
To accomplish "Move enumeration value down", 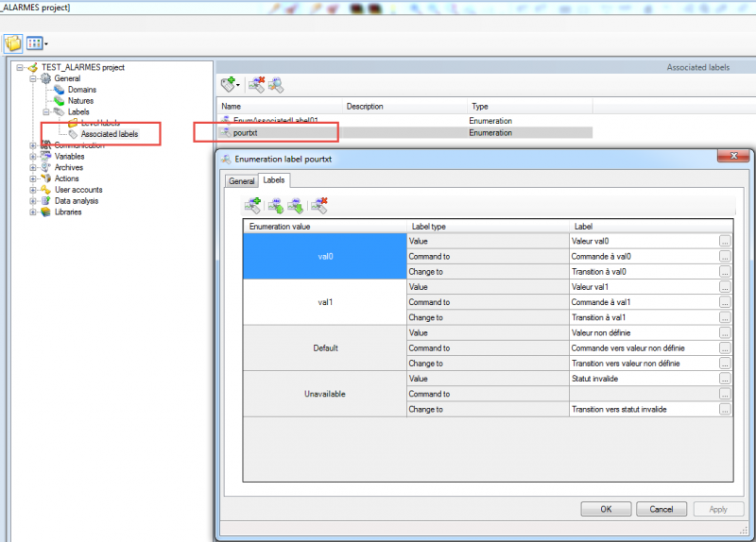I will (x=296, y=206).
